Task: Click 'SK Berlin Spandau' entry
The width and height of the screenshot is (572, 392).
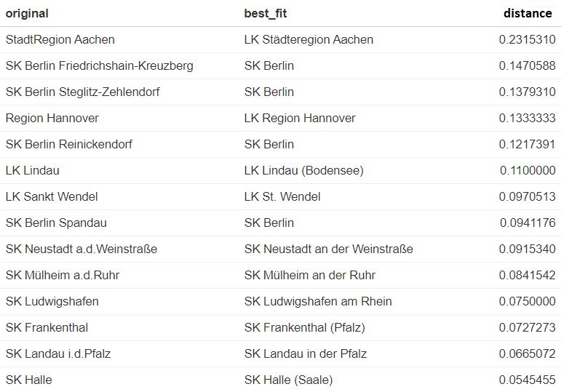Action: click(x=56, y=223)
